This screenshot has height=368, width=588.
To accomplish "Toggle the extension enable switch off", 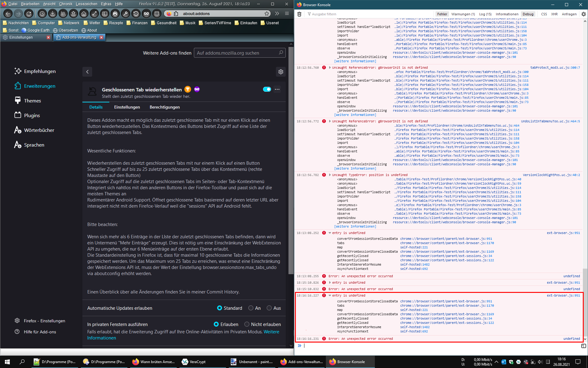I will 267,89.
